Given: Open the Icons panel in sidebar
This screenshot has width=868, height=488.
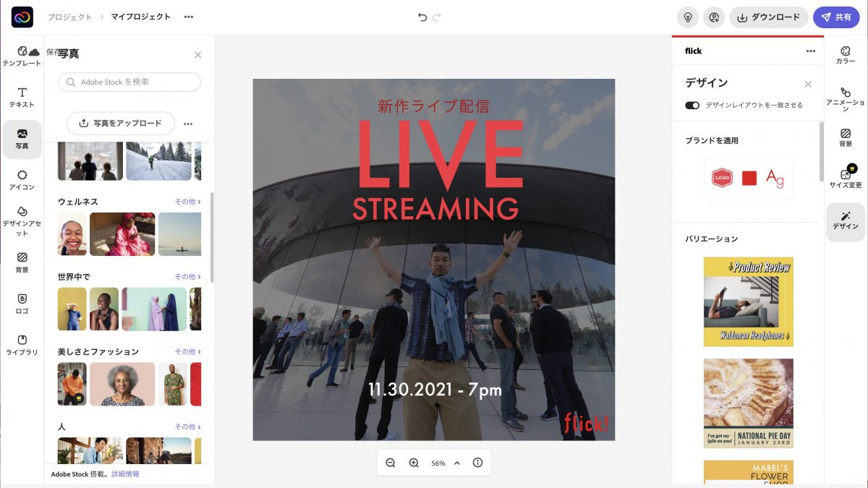Looking at the screenshot, I should coord(22,180).
